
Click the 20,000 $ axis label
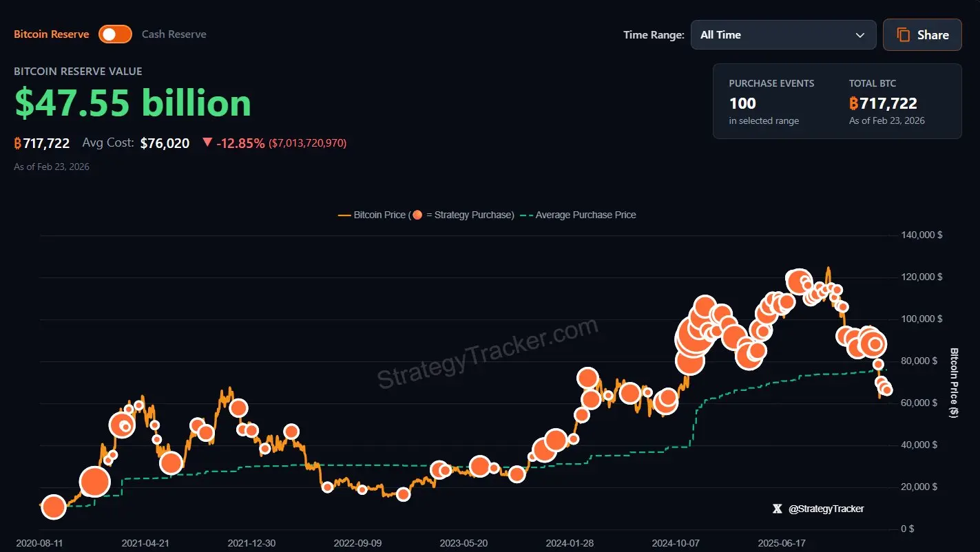pos(919,487)
